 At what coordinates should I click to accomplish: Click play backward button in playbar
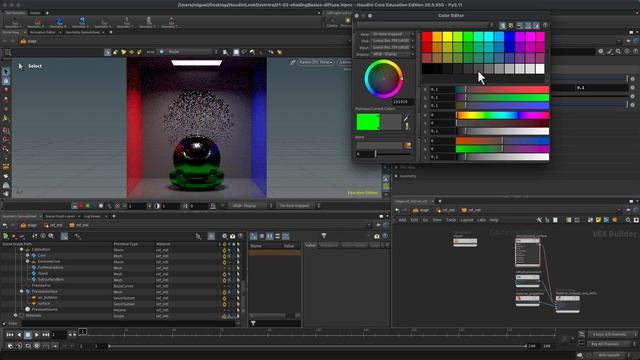[19, 335]
